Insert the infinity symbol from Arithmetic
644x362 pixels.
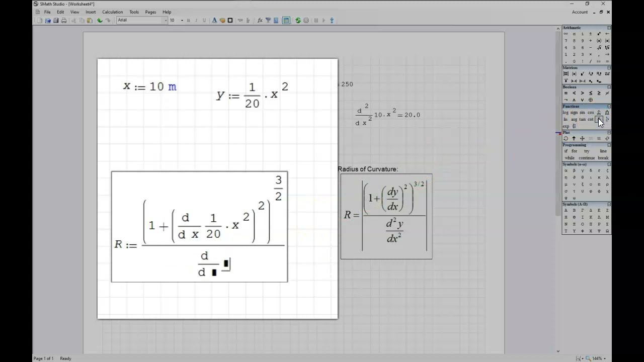click(x=566, y=34)
